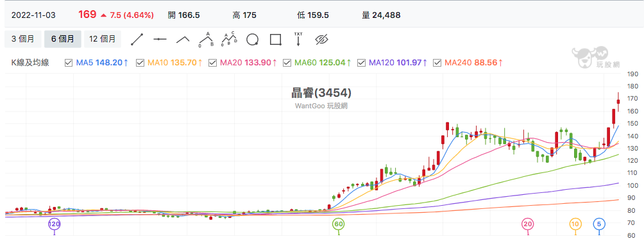
Task: Switch to 3 個月 range
Action: click(22, 39)
